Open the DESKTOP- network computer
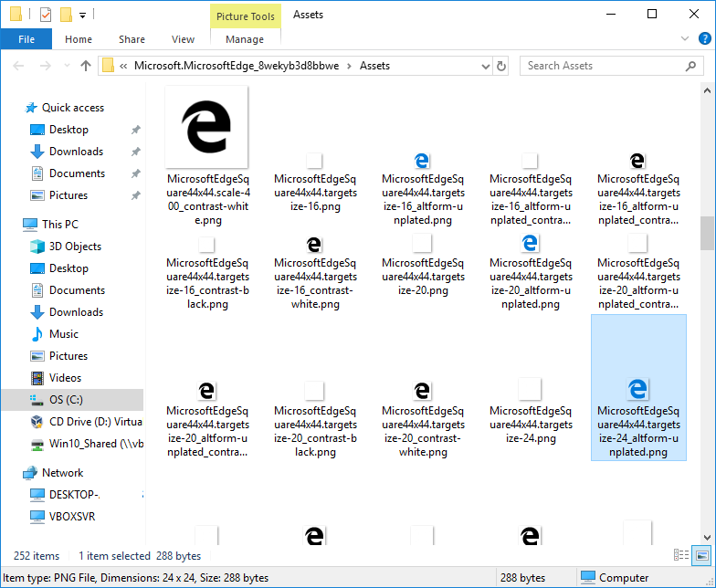 [74, 495]
